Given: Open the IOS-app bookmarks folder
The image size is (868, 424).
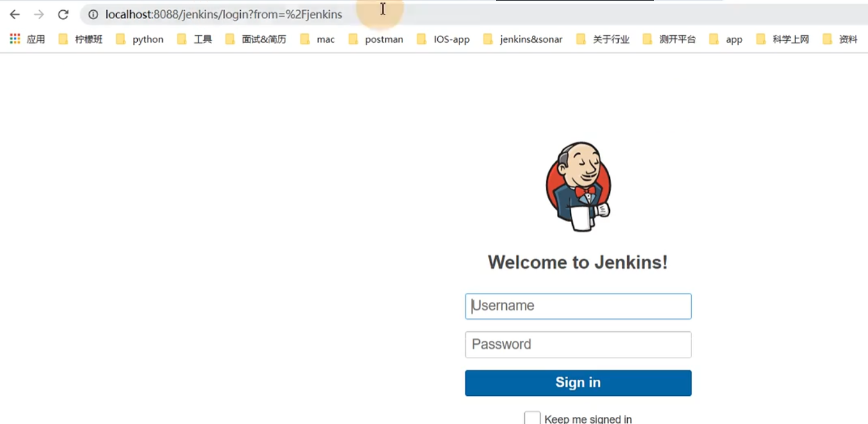Looking at the screenshot, I should 451,39.
